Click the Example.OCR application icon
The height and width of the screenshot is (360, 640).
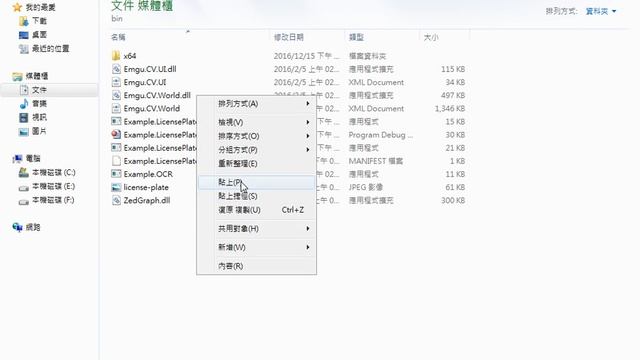[x=116, y=174]
